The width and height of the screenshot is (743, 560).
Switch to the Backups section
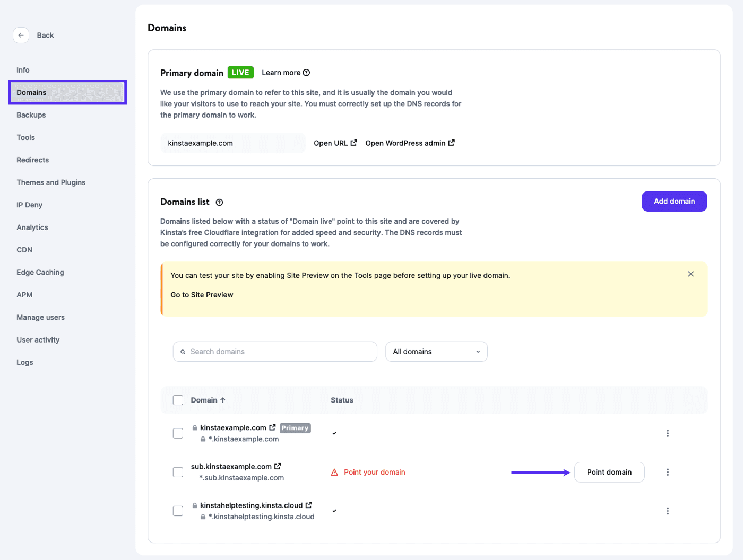click(x=32, y=115)
